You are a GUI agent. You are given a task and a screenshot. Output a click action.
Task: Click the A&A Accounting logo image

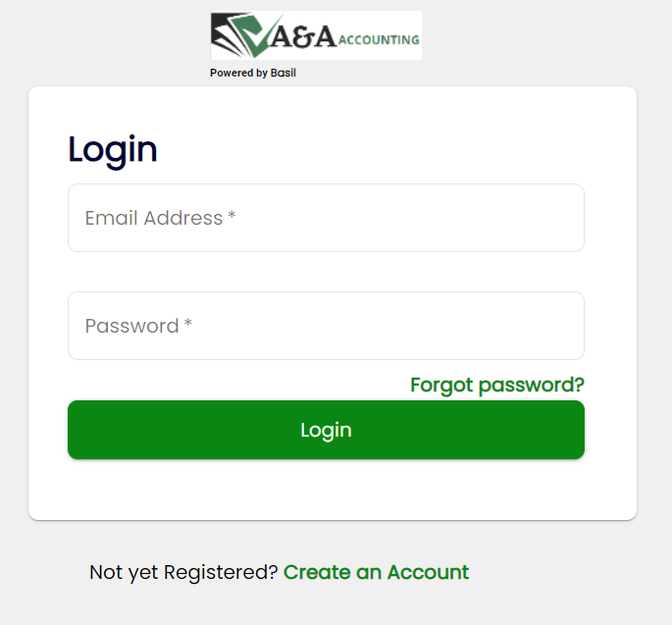point(316,35)
